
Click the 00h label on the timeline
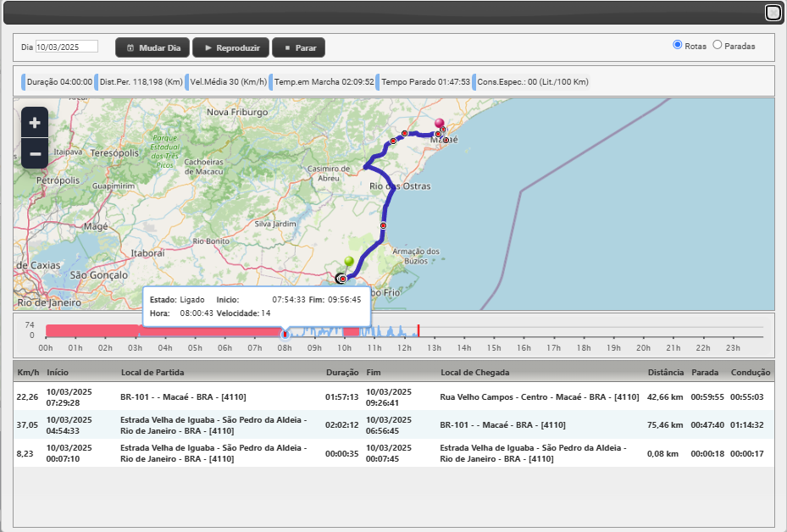(46, 348)
